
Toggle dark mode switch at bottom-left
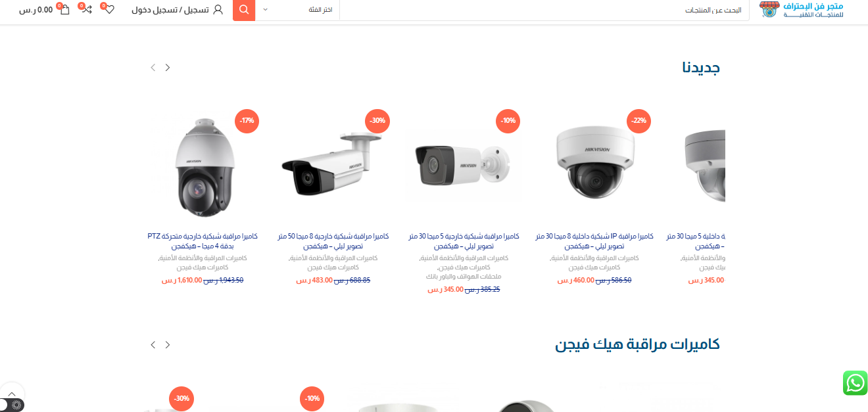click(11, 405)
